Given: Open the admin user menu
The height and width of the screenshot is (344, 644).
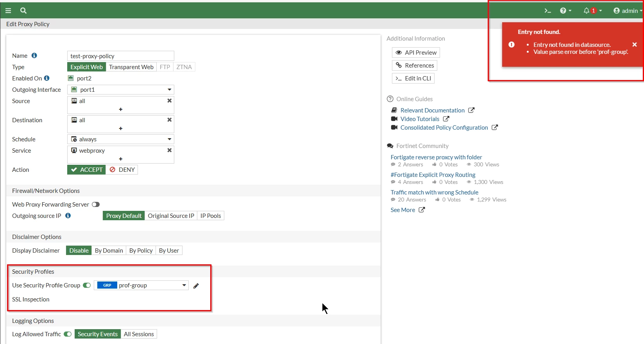Looking at the screenshot, I should click(628, 11).
